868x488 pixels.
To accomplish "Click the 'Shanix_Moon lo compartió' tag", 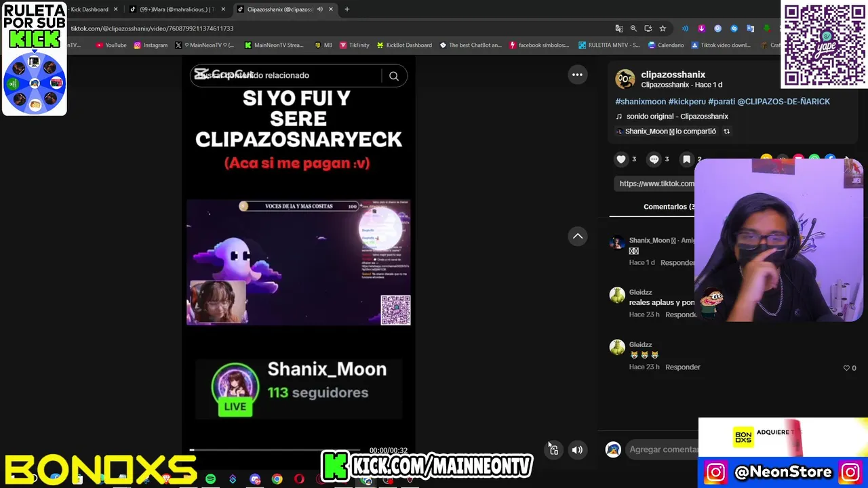I will [x=668, y=131].
